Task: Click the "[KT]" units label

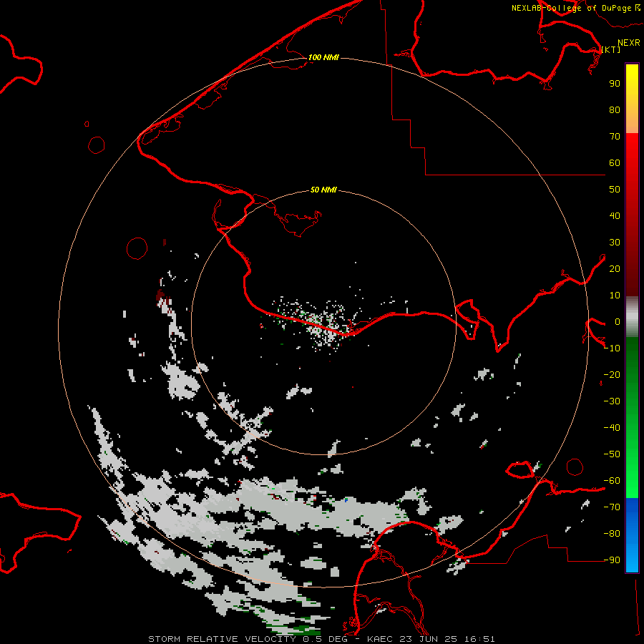Action: point(611,49)
